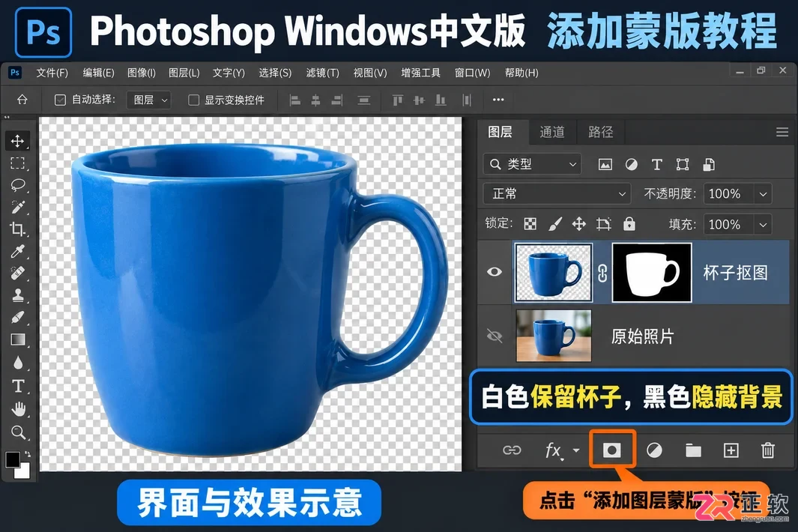Toggle type layer filter T icon

(x=656, y=164)
